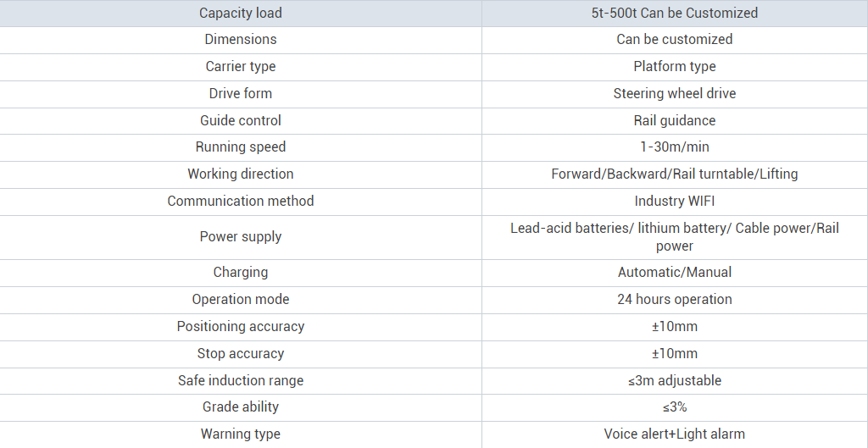Click the Automatic/Manual charging value
The height and width of the screenshot is (448, 868).
click(675, 273)
